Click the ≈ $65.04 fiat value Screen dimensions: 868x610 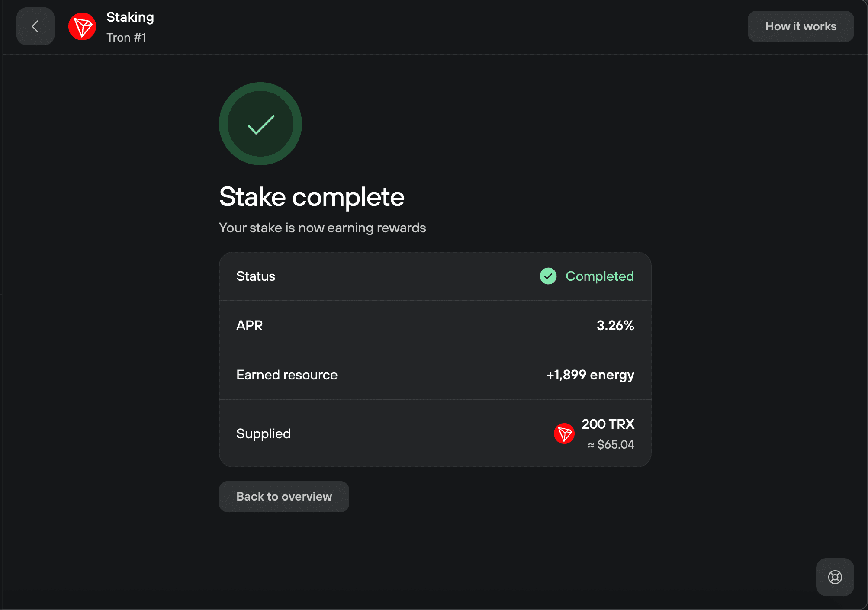pyautogui.click(x=611, y=444)
